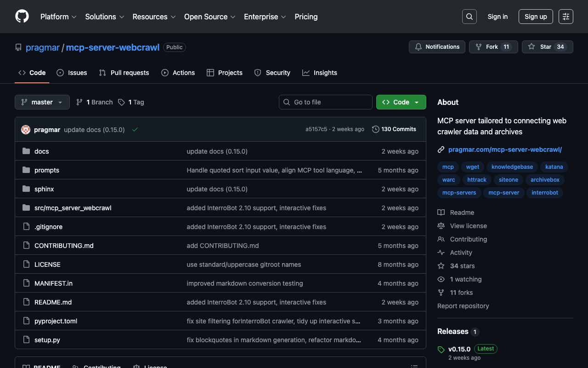Open Pull requests tab
This screenshot has width=588, height=368.
pyautogui.click(x=124, y=73)
